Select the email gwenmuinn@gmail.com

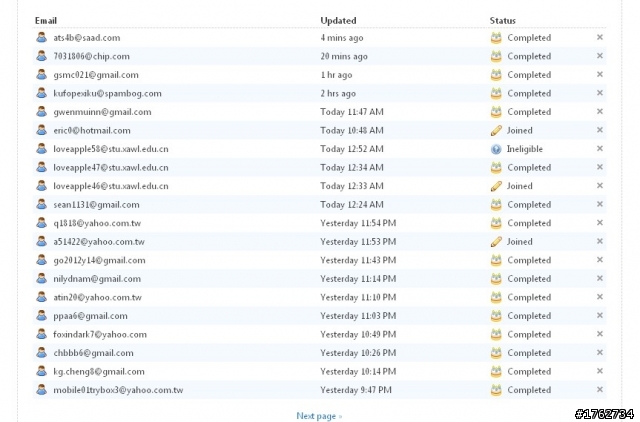coord(102,112)
